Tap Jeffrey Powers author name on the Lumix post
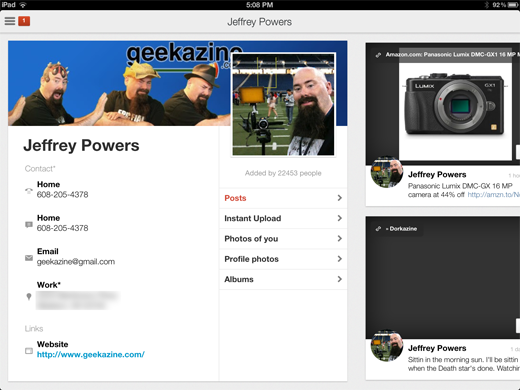Image resolution: width=520 pixels, height=390 pixels. (x=437, y=174)
